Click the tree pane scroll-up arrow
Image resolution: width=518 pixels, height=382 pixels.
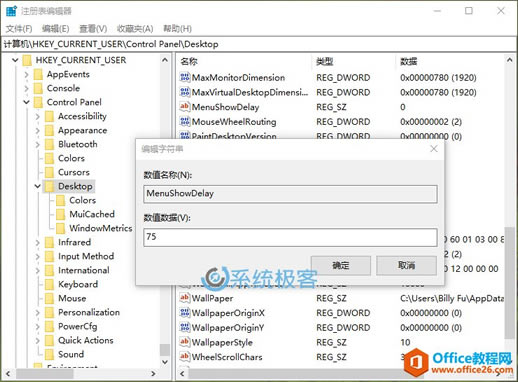(x=165, y=60)
